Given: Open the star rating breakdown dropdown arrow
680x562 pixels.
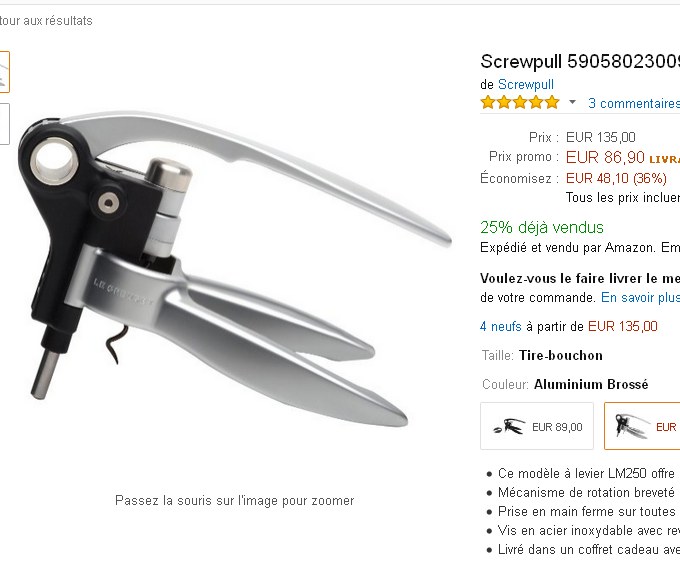Looking at the screenshot, I should (x=572, y=102).
